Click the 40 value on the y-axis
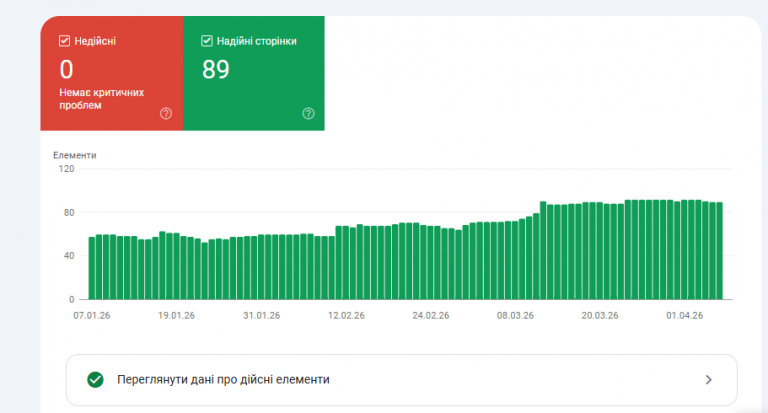Screen dimensions: 768x413 click(69, 256)
